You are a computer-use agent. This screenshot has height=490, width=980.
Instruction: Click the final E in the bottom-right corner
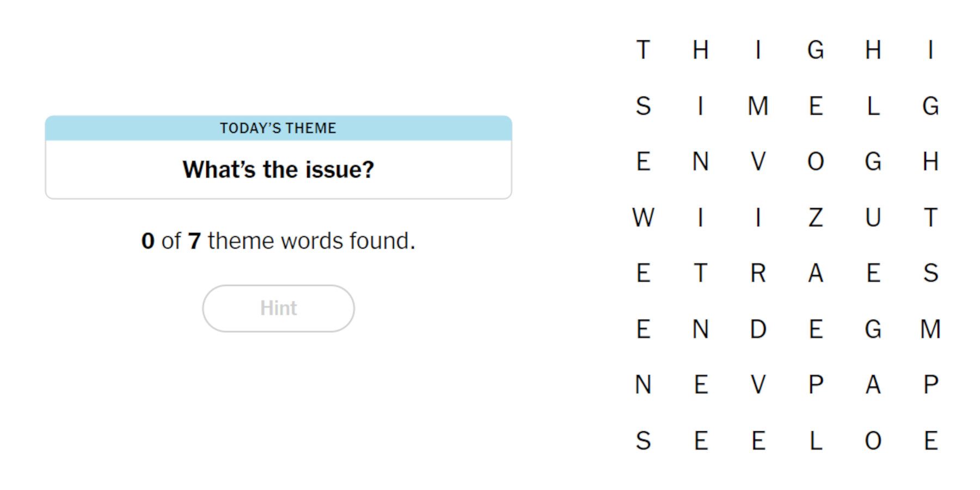click(931, 441)
